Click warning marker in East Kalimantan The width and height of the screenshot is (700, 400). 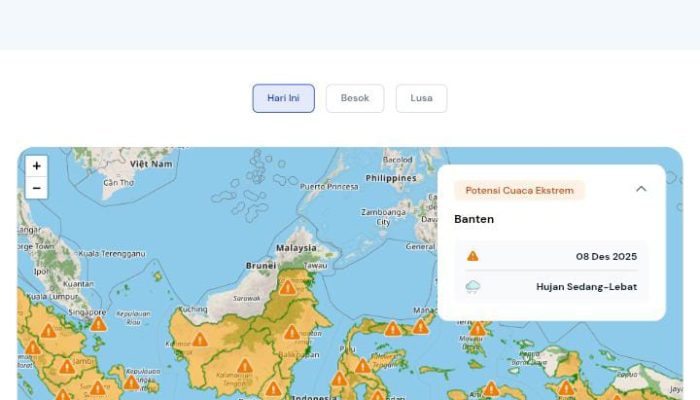tap(291, 332)
